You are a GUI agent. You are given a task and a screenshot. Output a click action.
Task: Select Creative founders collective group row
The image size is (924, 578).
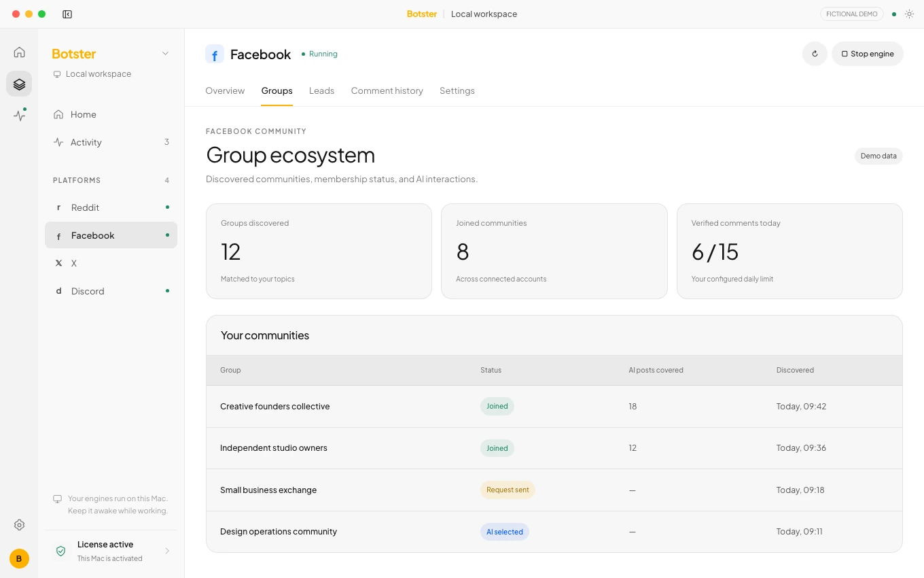554,407
